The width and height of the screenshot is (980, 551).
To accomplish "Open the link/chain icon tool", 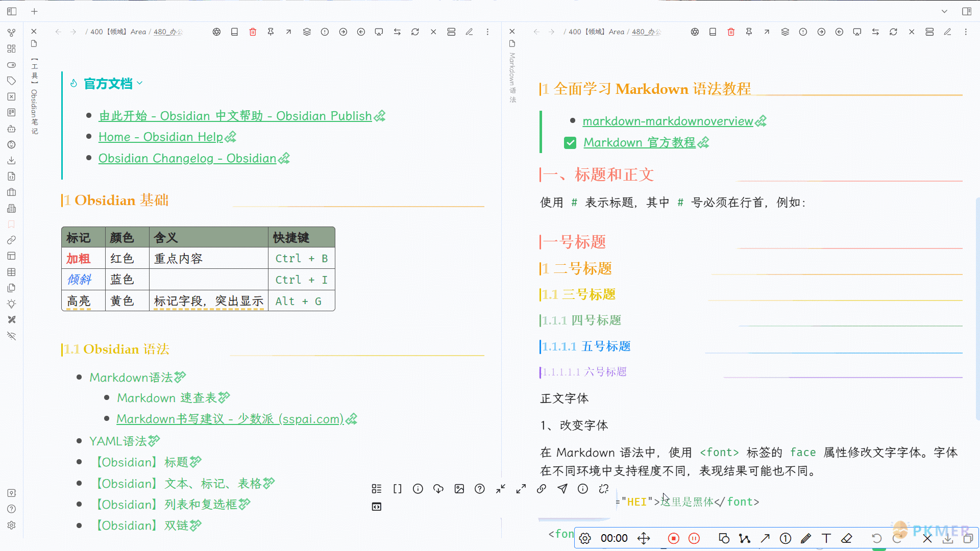I will click(x=542, y=488).
